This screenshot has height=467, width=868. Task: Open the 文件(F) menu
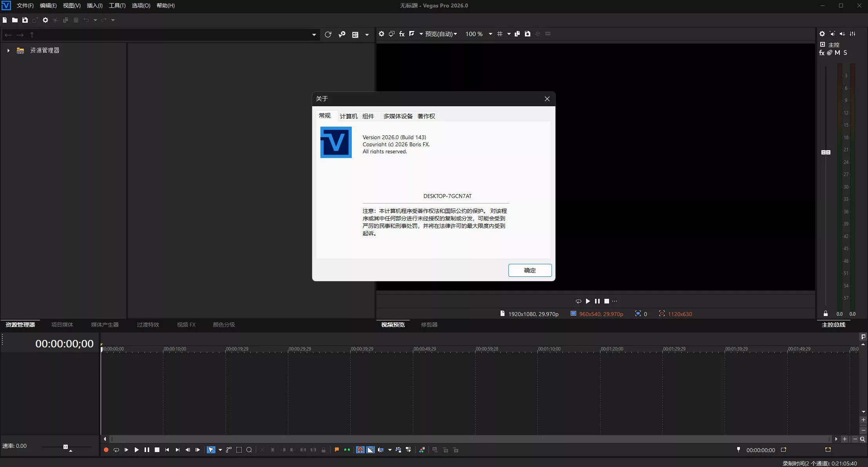point(25,5)
